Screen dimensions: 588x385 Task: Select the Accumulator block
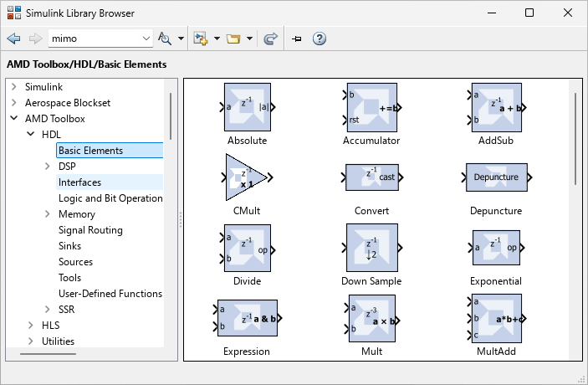pyautogui.click(x=371, y=108)
